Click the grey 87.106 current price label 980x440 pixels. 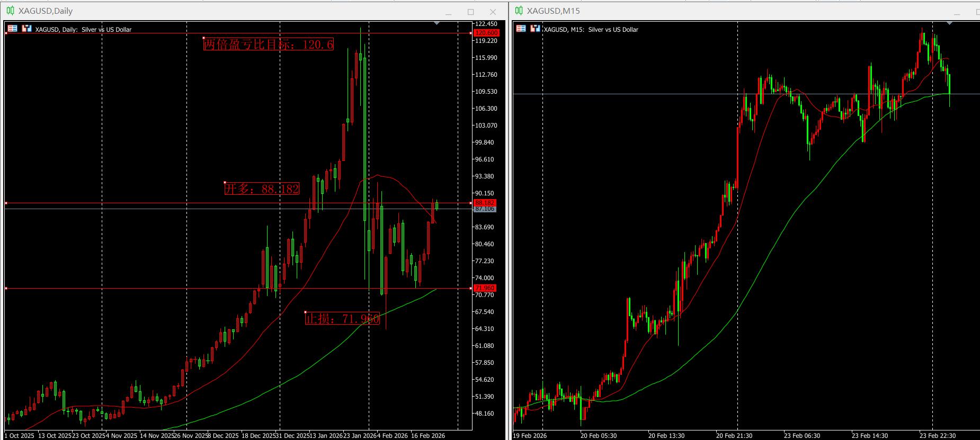(x=485, y=209)
